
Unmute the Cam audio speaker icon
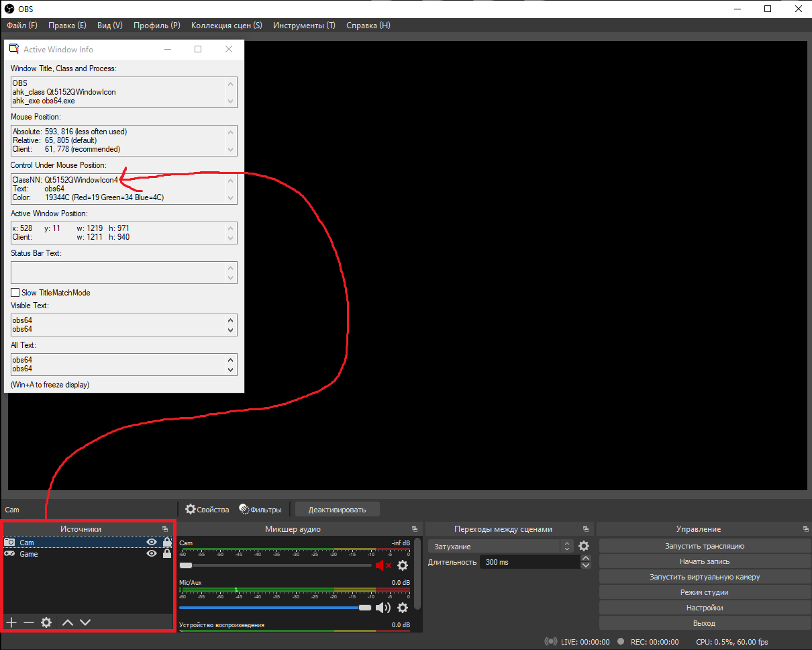tap(383, 565)
